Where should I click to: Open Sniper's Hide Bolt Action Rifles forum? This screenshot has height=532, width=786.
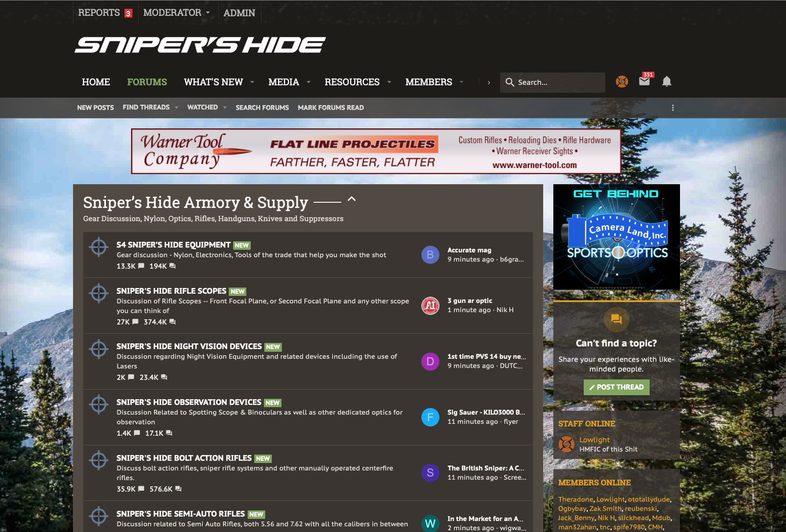point(184,458)
